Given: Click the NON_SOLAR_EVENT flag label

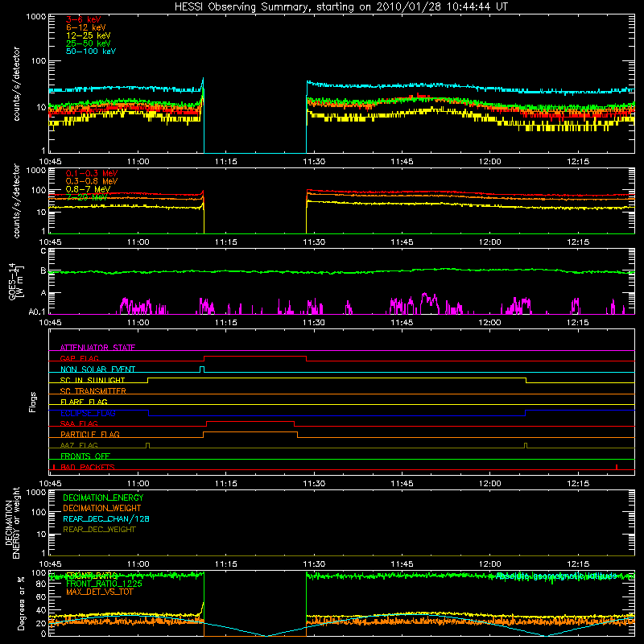Looking at the screenshot, I should pos(97,369).
